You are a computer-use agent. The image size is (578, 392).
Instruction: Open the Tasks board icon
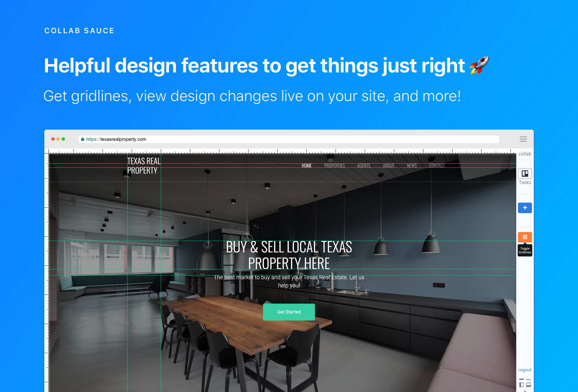click(x=525, y=173)
